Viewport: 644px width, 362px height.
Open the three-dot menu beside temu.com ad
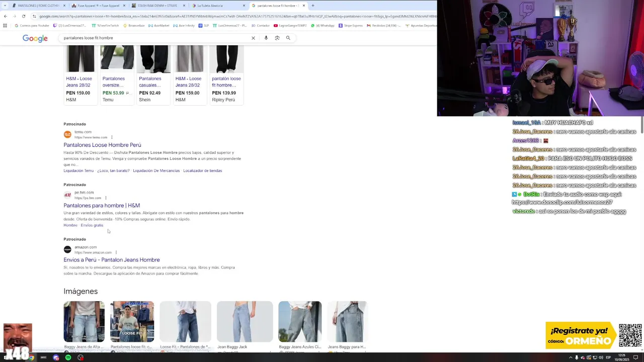112,137
